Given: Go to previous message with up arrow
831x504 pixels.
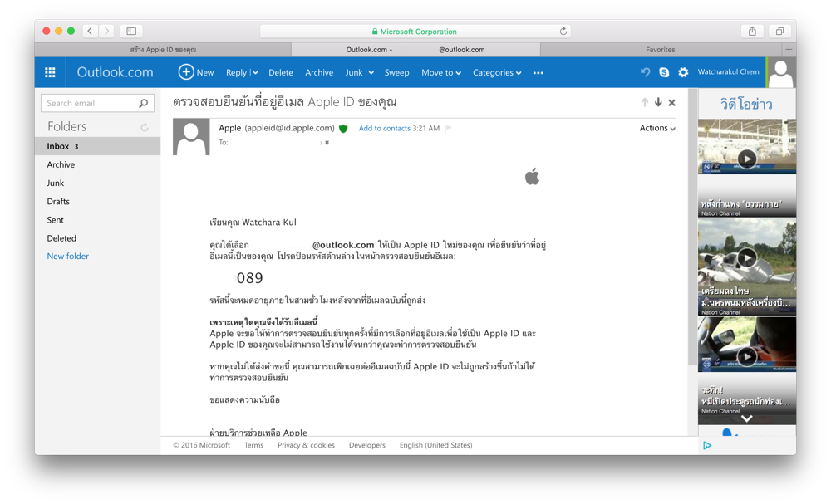Looking at the screenshot, I should (644, 102).
